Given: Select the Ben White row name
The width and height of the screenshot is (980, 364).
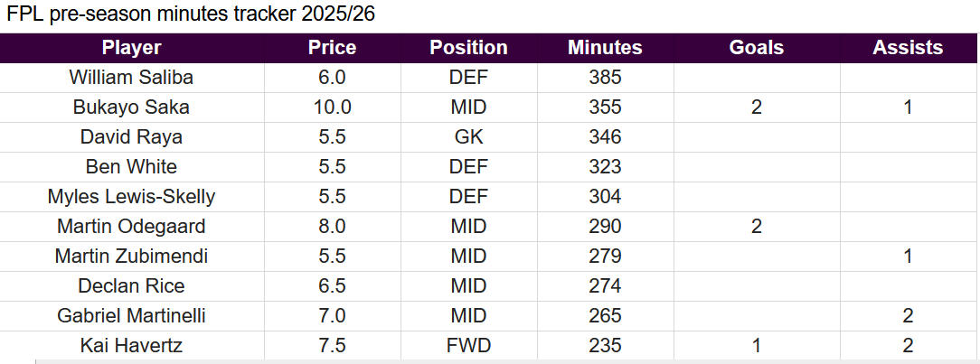Looking at the screenshot, I should [x=132, y=167].
